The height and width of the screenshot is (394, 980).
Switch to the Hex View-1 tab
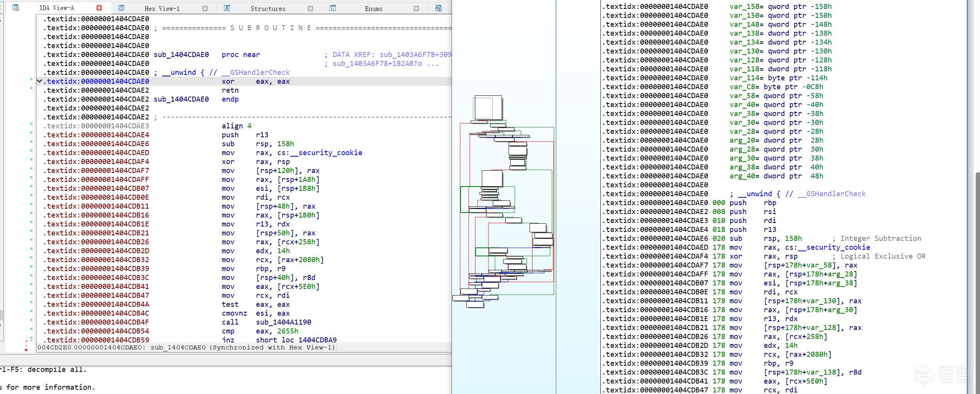pyautogui.click(x=162, y=9)
